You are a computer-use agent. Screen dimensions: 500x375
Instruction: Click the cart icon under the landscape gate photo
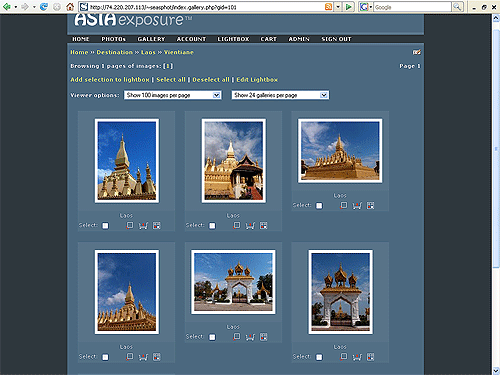pyautogui.click(x=250, y=337)
